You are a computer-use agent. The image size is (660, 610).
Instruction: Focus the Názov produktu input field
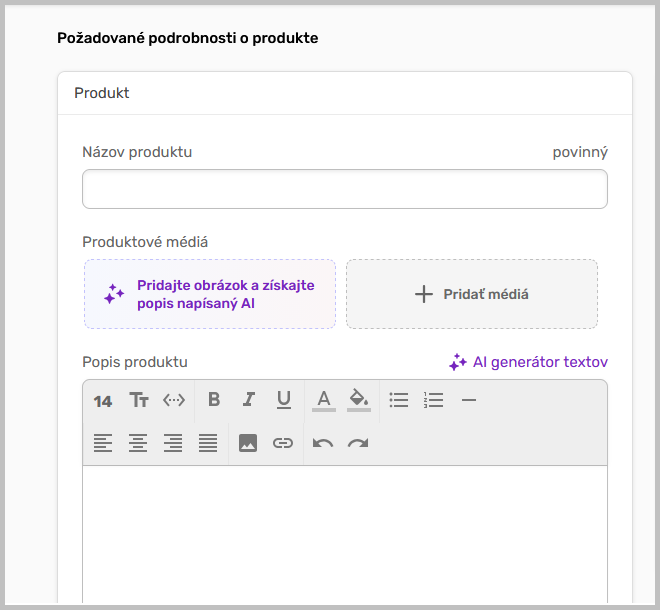[344, 189]
